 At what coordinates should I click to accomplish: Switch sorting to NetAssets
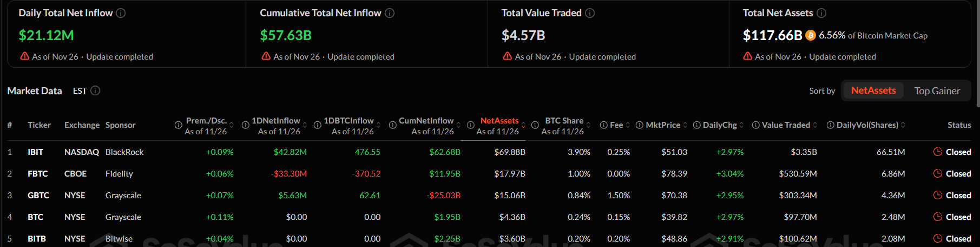[873, 90]
